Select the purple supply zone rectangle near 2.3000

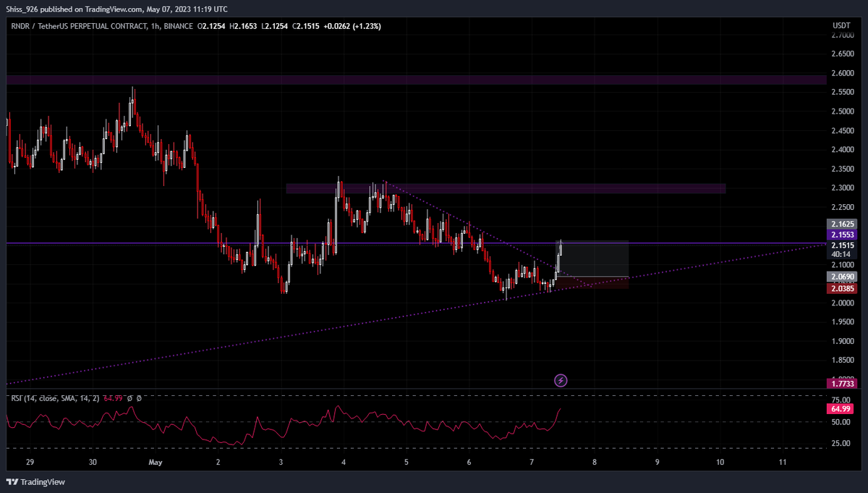pyautogui.click(x=506, y=188)
